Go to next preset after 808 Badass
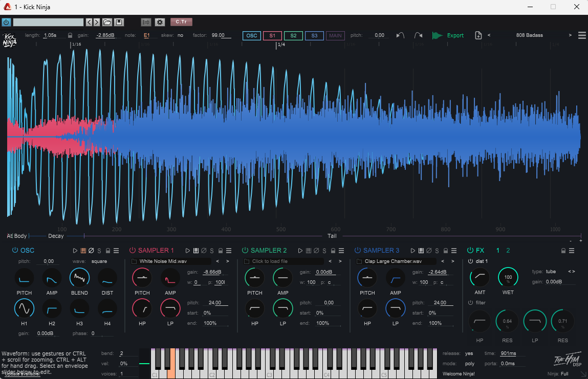Image resolution: width=588 pixels, height=379 pixels. pos(570,35)
